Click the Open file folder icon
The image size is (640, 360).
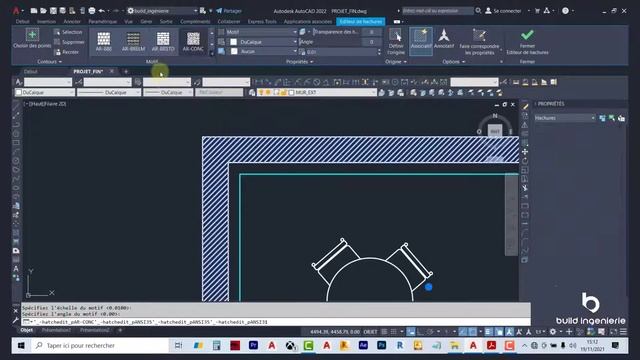point(43,11)
